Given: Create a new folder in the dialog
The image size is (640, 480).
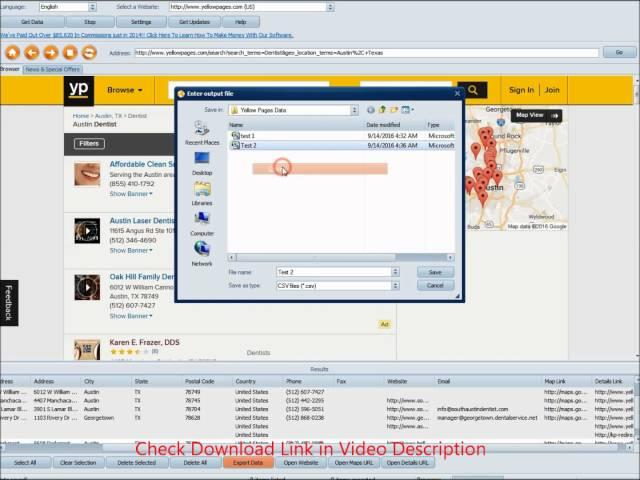Looking at the screenshot, I should tap(394, 110).
